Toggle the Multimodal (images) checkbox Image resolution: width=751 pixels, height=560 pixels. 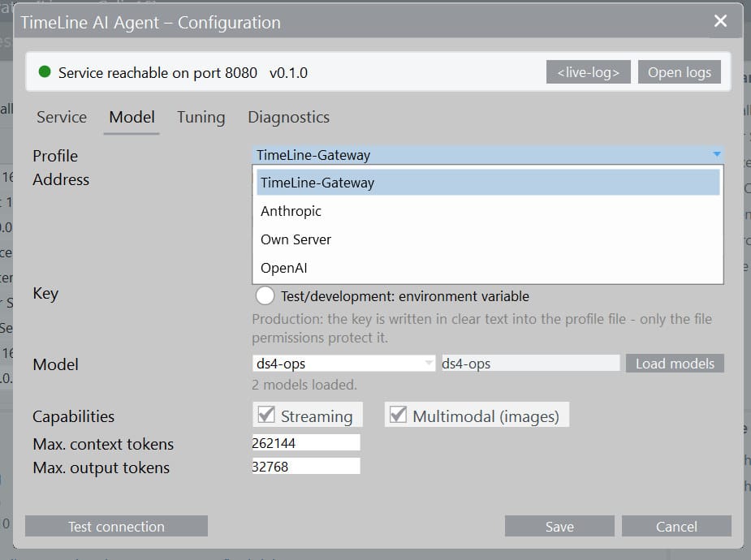398,415
